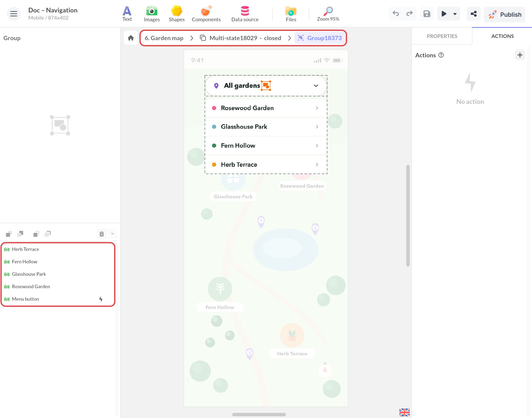Select Multi-state18029 - closed breadcrumb

(241, 38)
